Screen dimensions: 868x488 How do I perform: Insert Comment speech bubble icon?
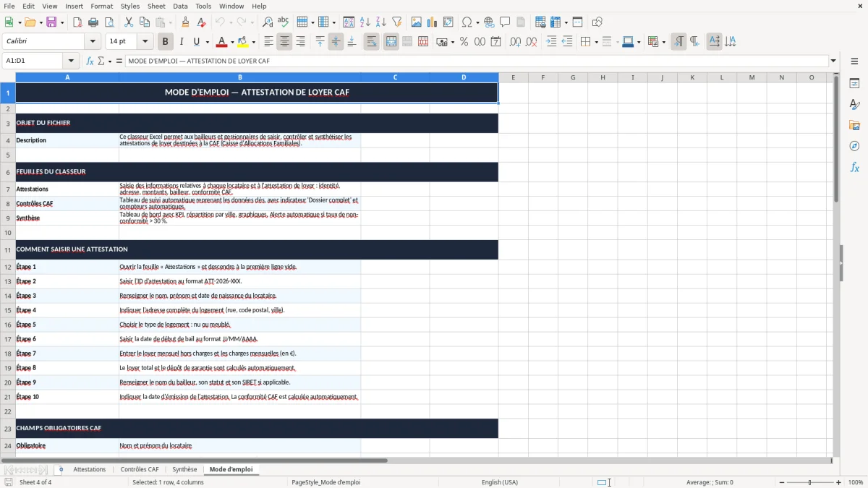[505, 22]
